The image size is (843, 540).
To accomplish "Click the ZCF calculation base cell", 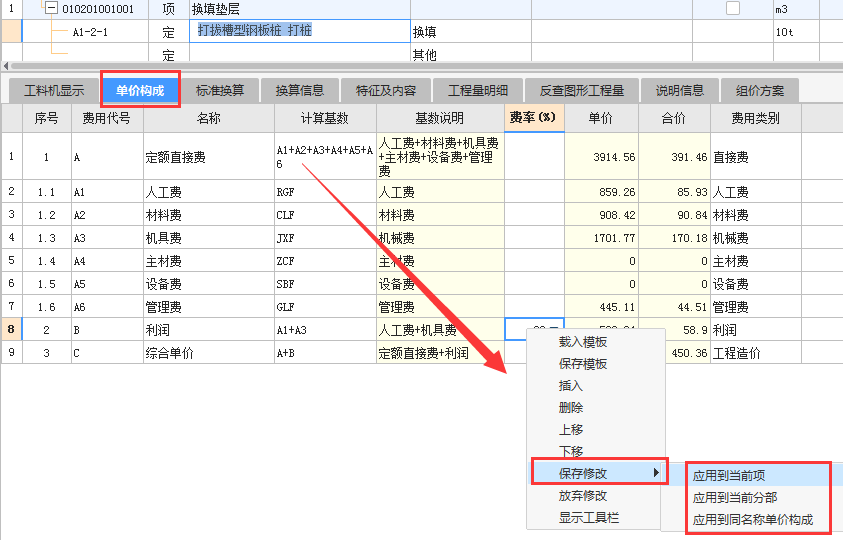I will click(x=325, y=261).
